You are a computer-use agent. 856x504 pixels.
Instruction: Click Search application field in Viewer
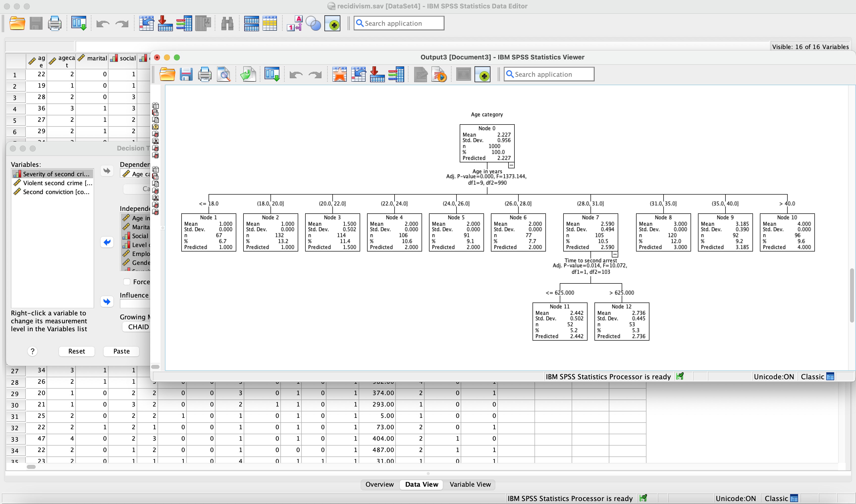pyautogui.click(x=549, y=74)
